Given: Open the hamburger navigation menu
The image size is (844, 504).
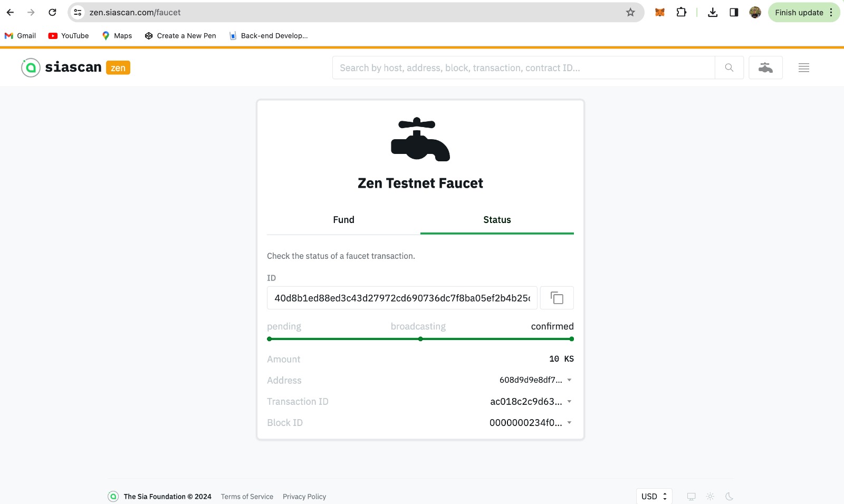Looking at the screenshot, I should [804, 67].
